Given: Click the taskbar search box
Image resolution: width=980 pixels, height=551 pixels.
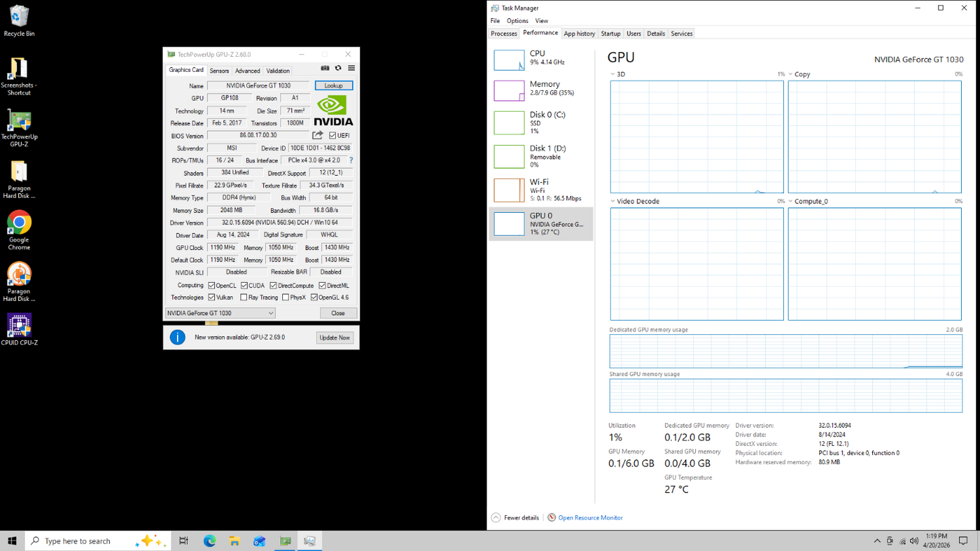Looking at the screenshot, I should tap(97, 541).
